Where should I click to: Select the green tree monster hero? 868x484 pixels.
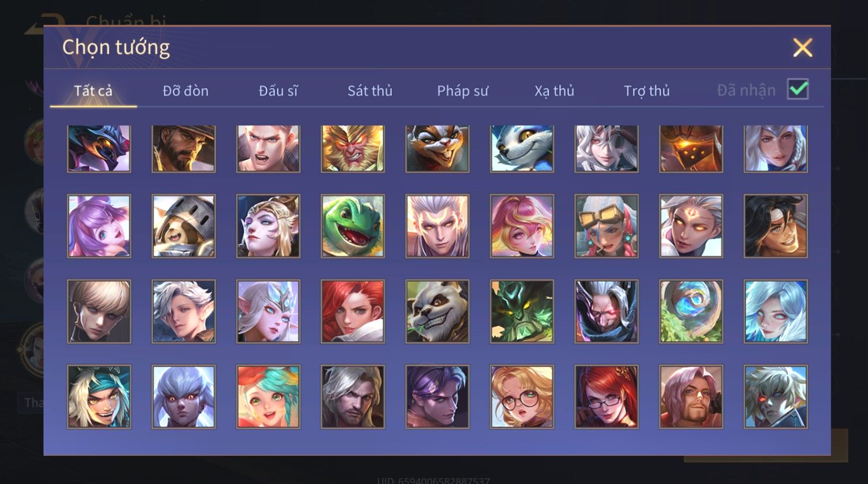(522, 311)
